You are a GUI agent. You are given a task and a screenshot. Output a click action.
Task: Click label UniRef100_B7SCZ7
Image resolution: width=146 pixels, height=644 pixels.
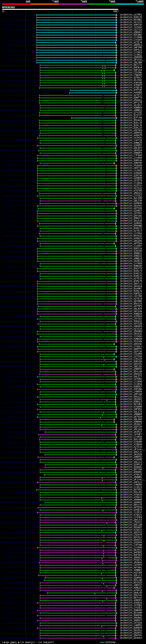click(131, 115)
